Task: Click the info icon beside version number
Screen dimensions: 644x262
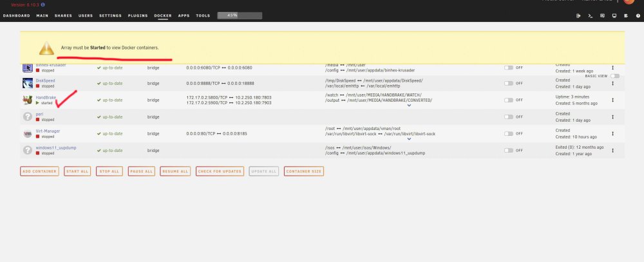Action: click(x=43, y=5)
